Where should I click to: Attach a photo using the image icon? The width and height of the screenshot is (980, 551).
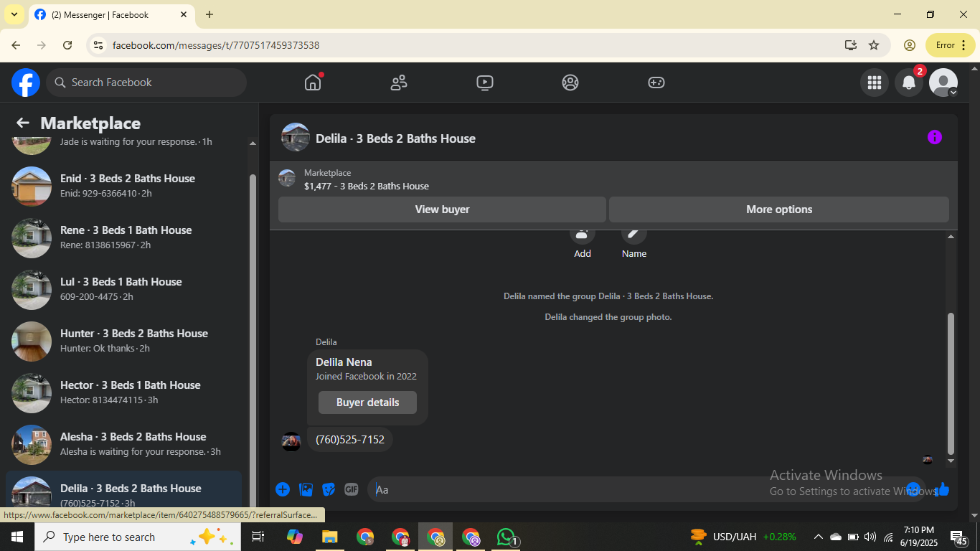pos(306,489)
